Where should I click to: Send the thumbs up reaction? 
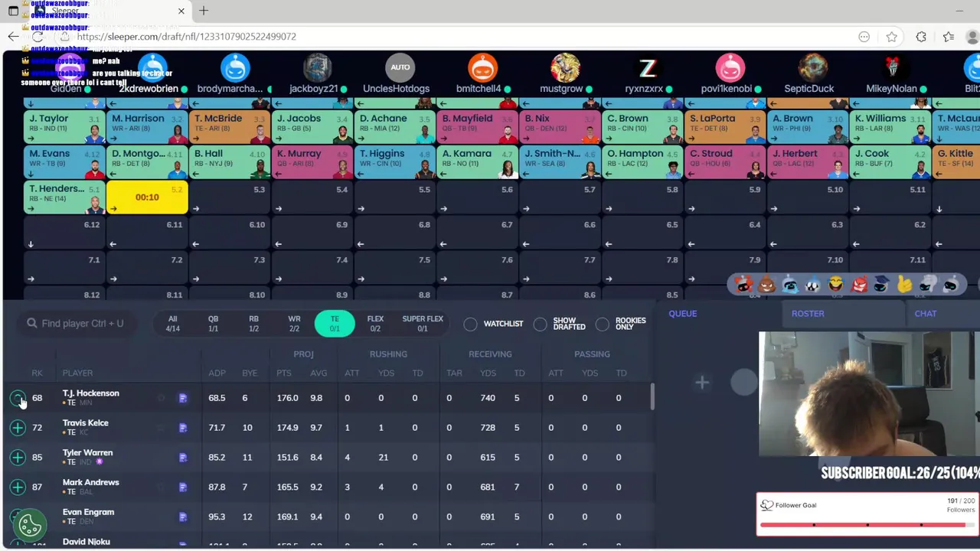tap(905, 285)
